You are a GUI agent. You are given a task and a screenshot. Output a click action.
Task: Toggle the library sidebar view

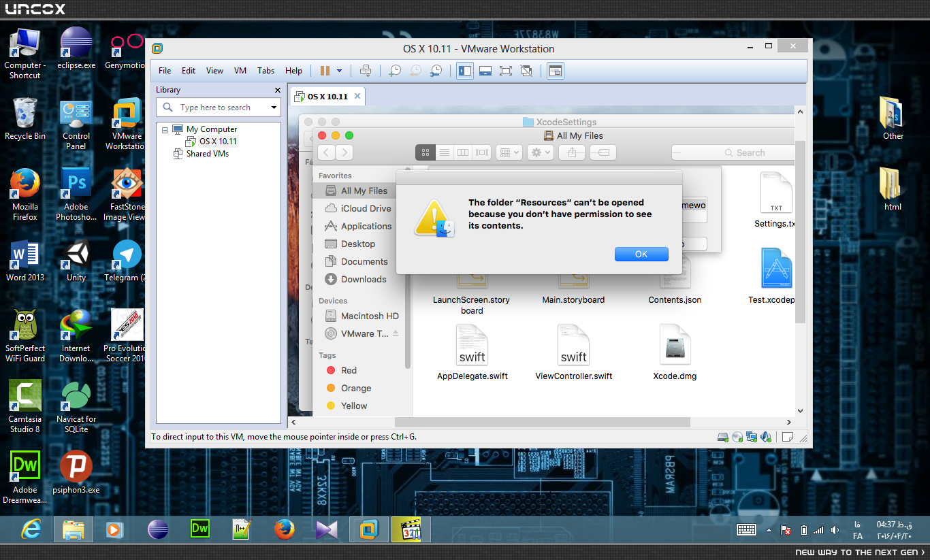click(465, 71)
